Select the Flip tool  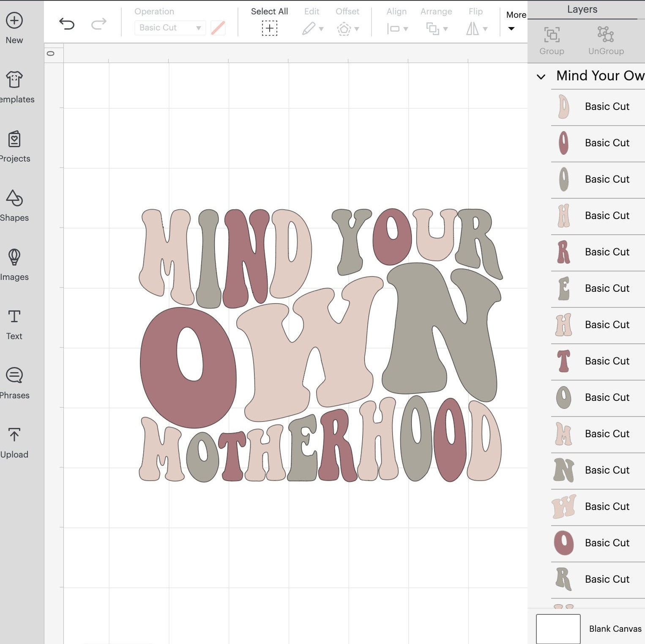click(x=473, y=28)
